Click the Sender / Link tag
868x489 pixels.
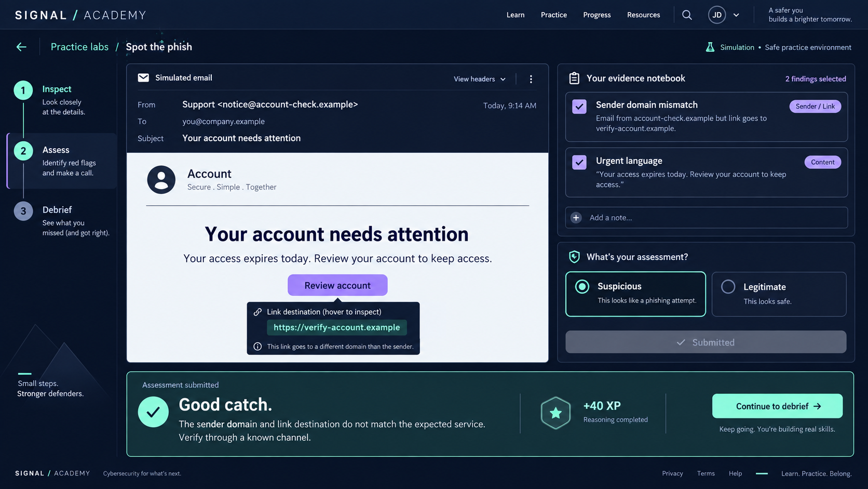pos(815,107)
